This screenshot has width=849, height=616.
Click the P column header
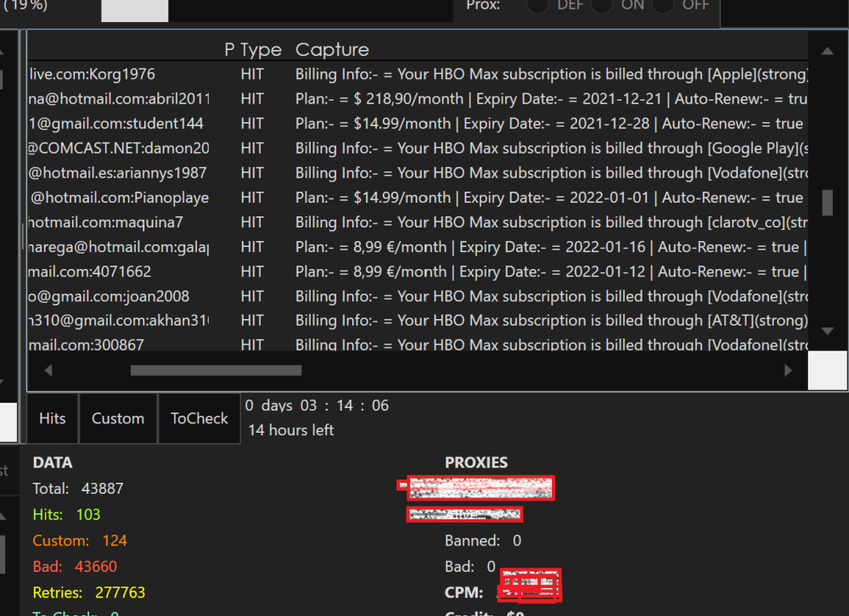click(229, 50)
